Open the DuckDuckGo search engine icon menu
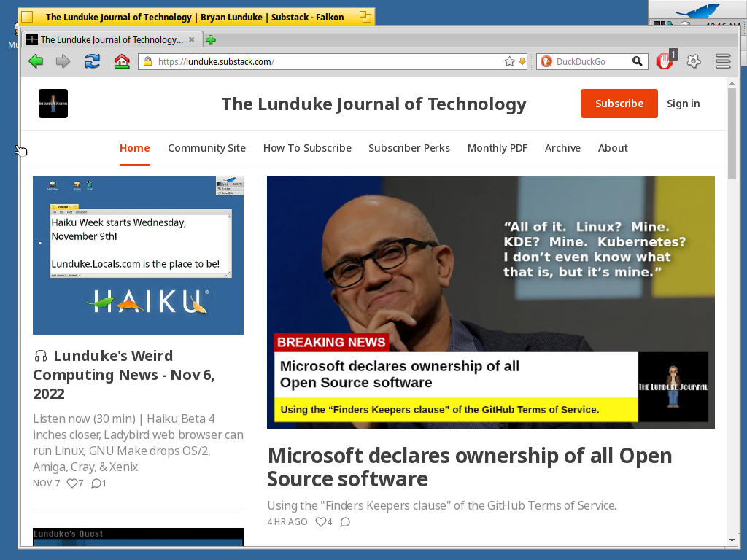Viewport: 747px width, 560px height. tap(546, 61)
